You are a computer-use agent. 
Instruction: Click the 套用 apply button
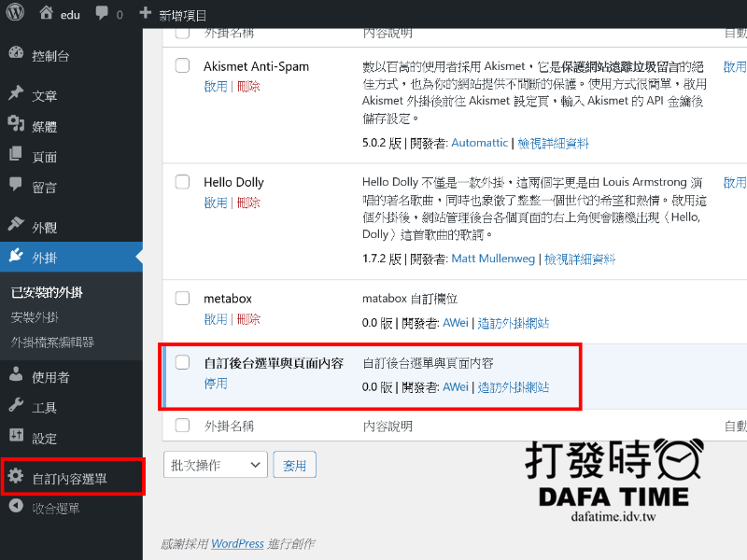click(294, 465)
